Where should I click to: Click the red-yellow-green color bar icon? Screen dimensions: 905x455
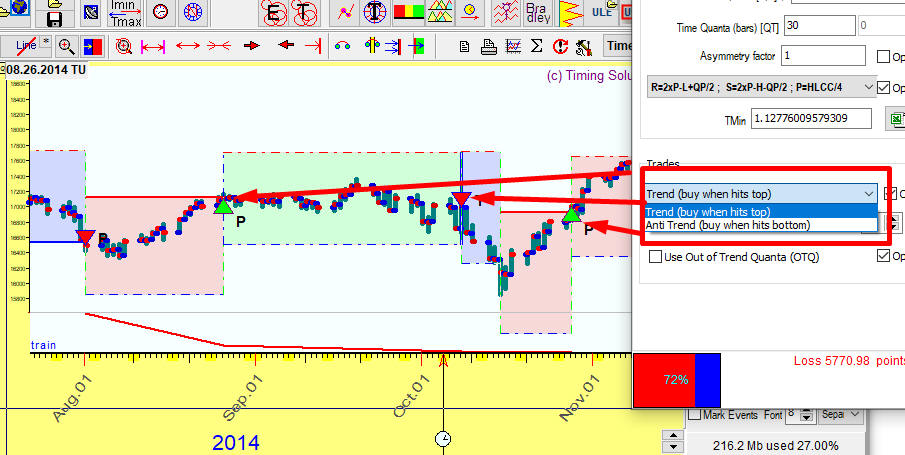coord(407,12)
